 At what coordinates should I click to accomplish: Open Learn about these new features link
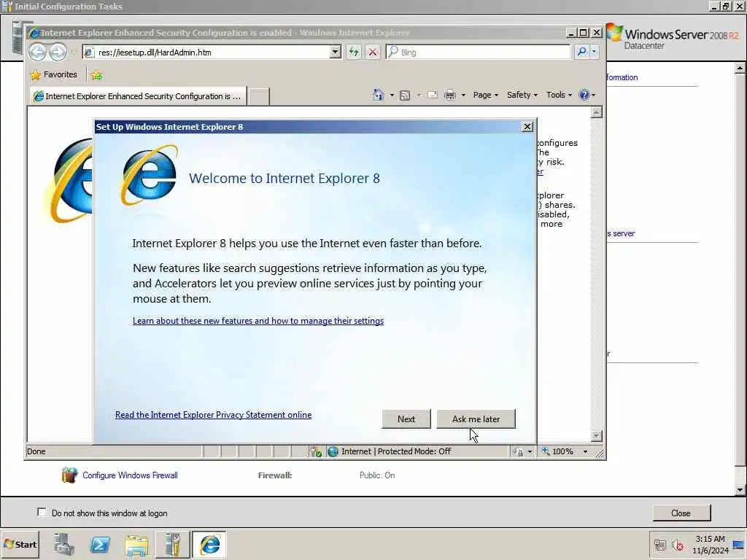pos(258,321)
